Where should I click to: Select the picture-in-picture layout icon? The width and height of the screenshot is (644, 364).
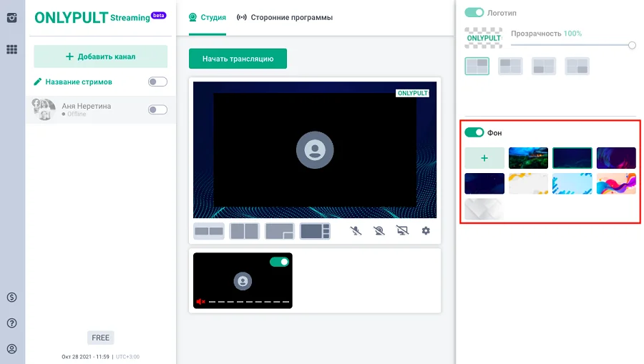point(280,231)
